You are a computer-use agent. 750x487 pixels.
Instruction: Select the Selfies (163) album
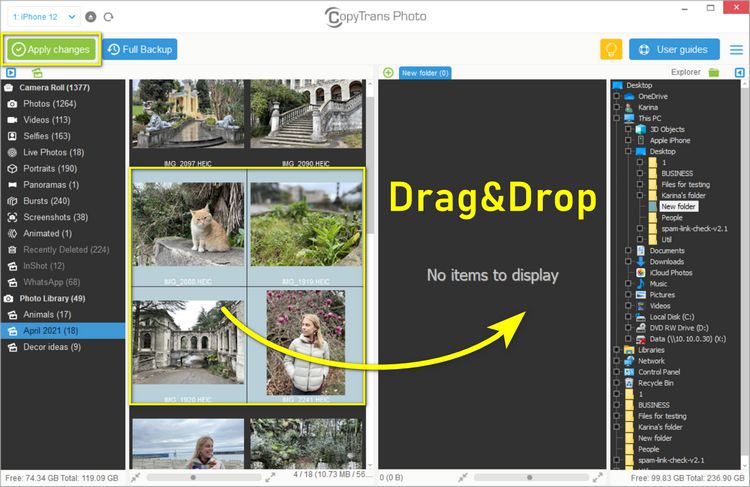point(47,136)
